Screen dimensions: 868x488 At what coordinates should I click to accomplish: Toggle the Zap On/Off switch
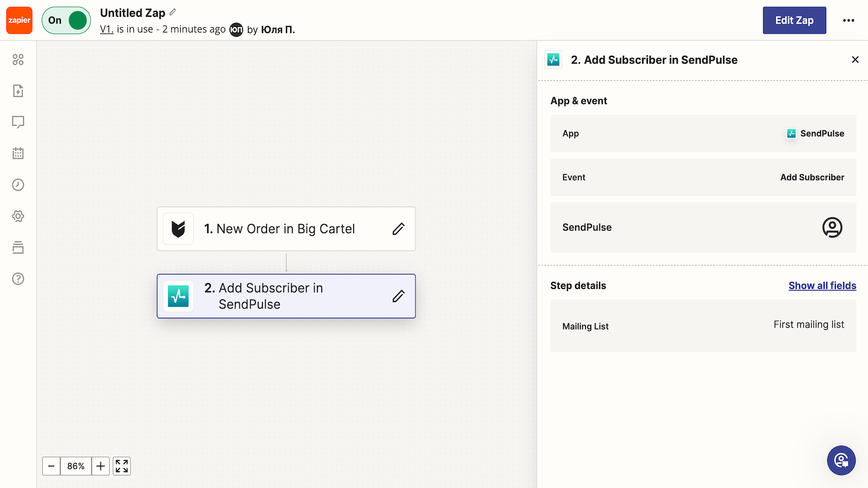click(66, 21)
